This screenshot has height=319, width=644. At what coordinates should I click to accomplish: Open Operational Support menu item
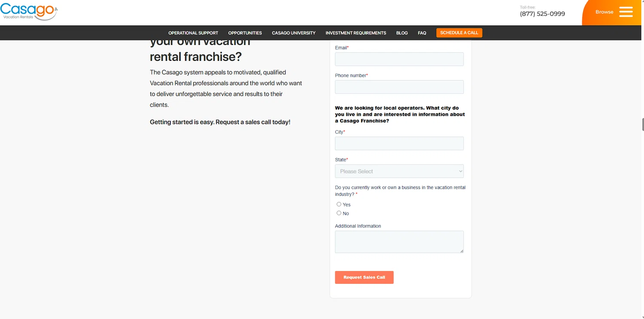193,33
